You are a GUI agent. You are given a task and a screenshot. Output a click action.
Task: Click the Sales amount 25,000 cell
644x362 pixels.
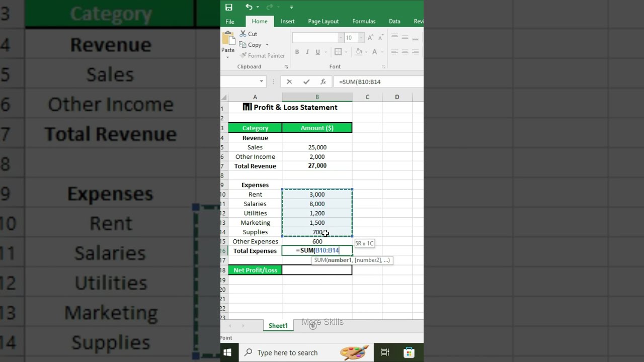[x=317, y=147]
